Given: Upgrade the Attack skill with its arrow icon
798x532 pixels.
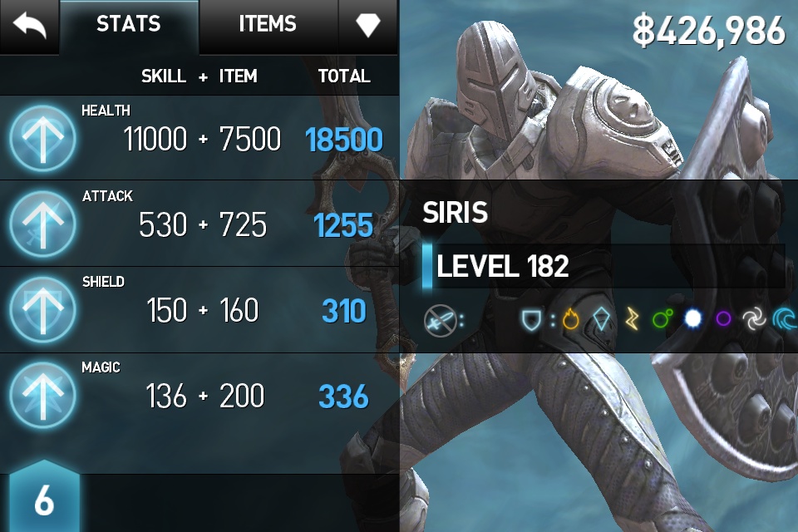Looking at the screenshot, I should (42, 224).
